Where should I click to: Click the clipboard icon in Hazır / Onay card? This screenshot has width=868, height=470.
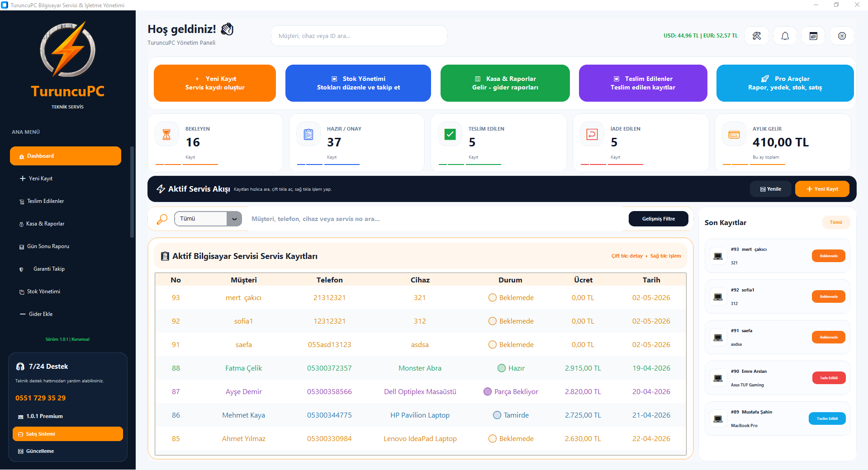(308, 134)
